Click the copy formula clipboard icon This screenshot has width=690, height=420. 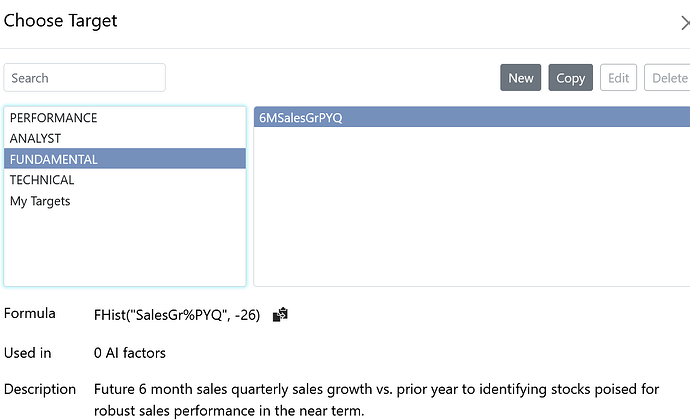coord(280,315)
